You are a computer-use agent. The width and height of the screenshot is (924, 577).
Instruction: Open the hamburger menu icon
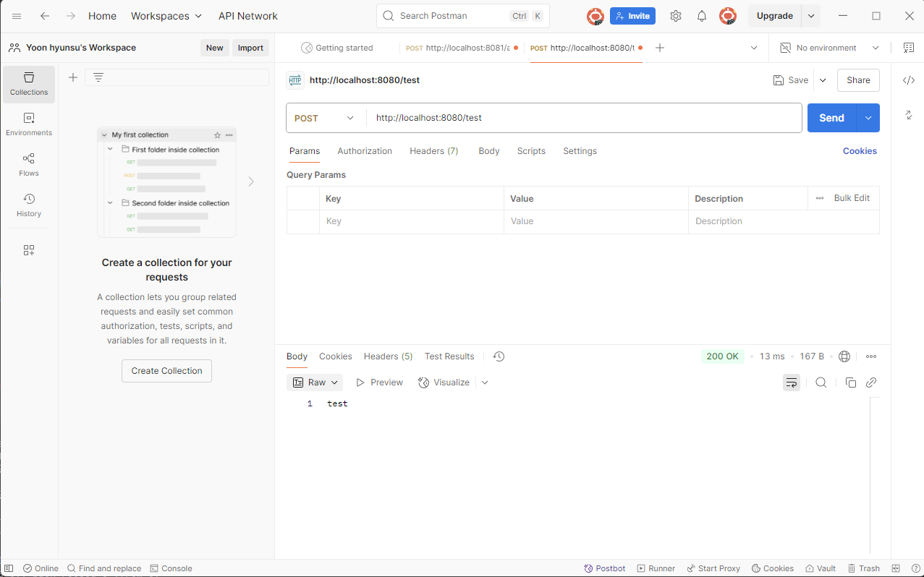17,16
